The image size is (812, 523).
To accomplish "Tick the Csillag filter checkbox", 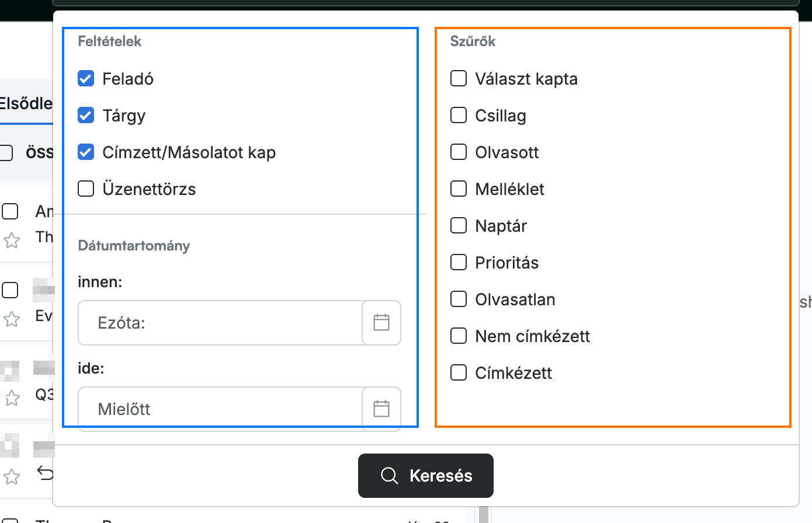I will pos(459,115).
